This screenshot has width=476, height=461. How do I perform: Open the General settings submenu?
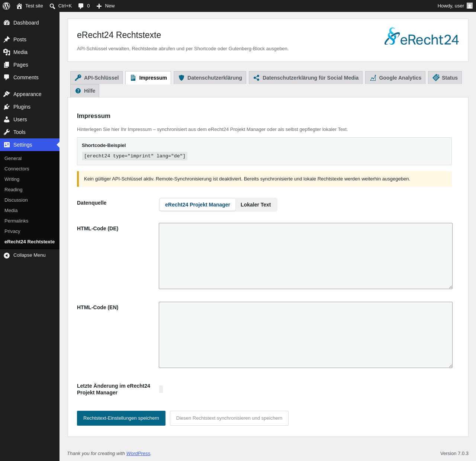(13, 159)
